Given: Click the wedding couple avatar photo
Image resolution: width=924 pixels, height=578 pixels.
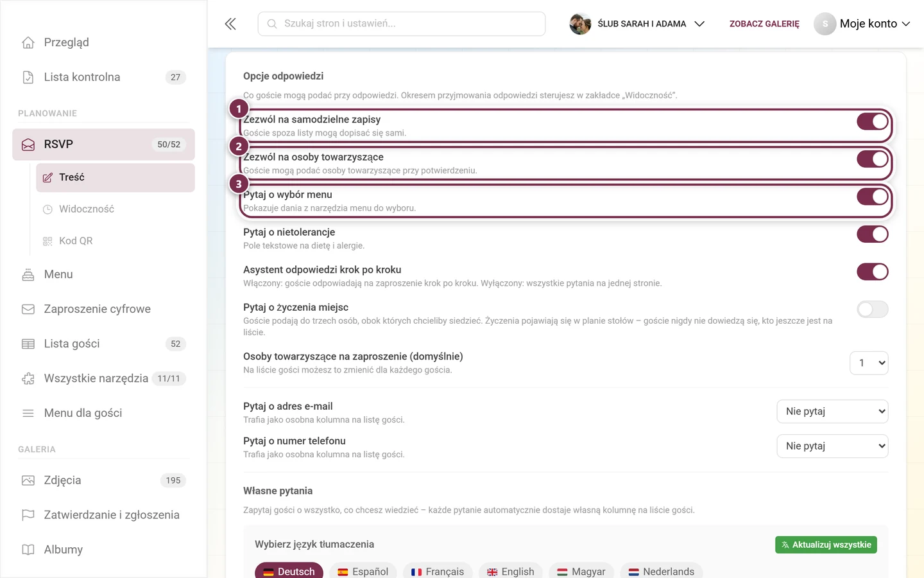Looking at the screenshot, I should [580, 24].
